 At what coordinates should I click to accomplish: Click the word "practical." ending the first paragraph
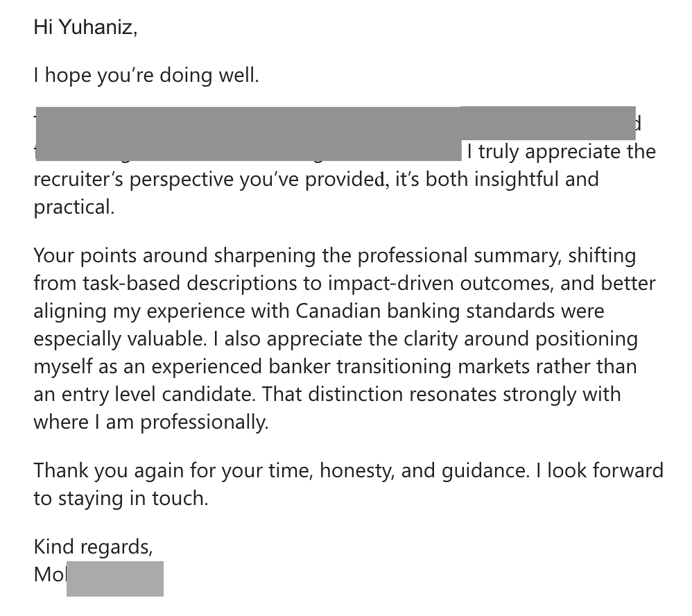73,207
